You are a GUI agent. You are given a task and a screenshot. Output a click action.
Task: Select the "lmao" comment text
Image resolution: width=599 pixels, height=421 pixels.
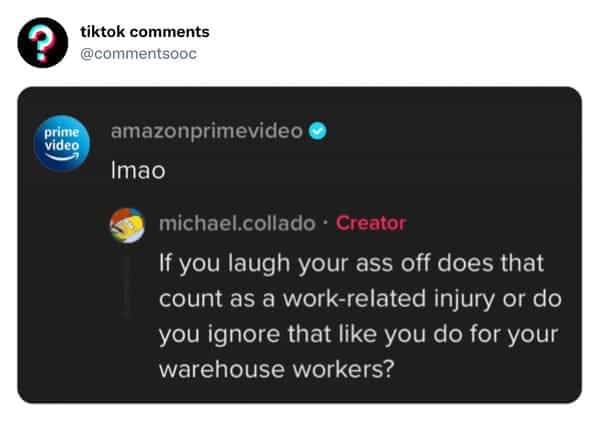click(138, 170)
